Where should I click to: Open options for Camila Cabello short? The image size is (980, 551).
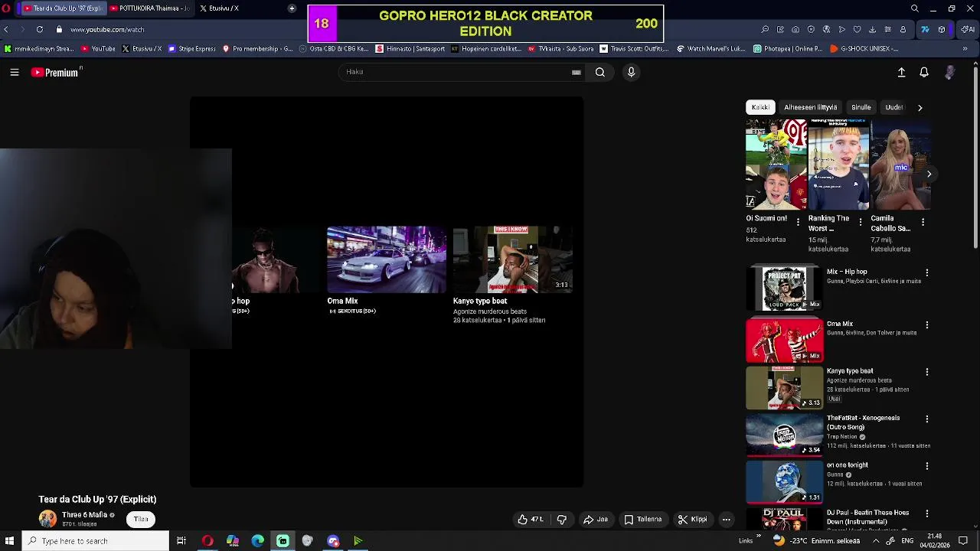click(x=923, y=222)
